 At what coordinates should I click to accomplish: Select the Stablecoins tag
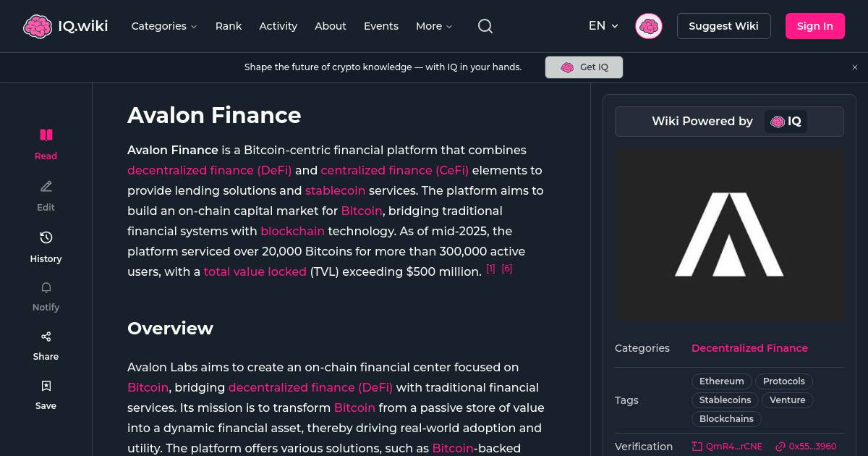point(725,400)
